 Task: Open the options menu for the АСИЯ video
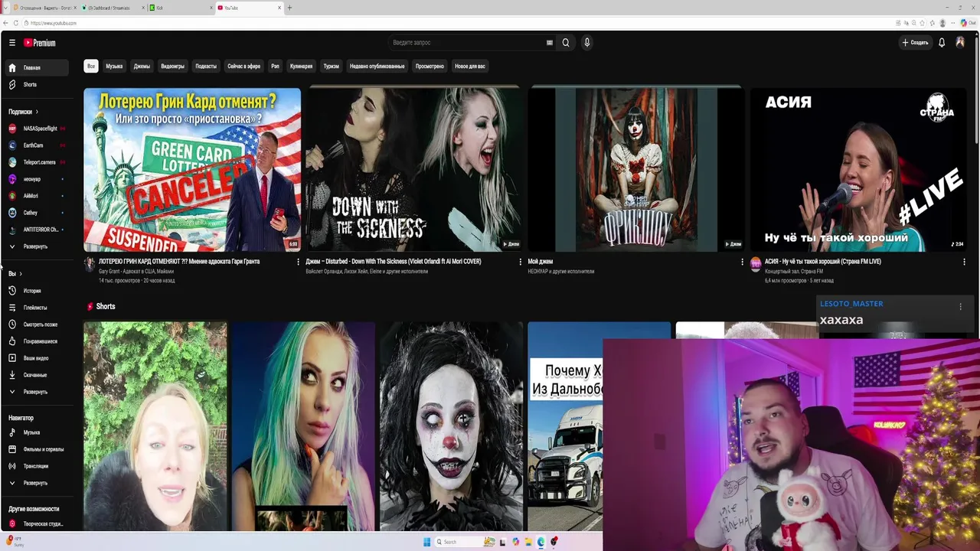click(x=964, y=262)
